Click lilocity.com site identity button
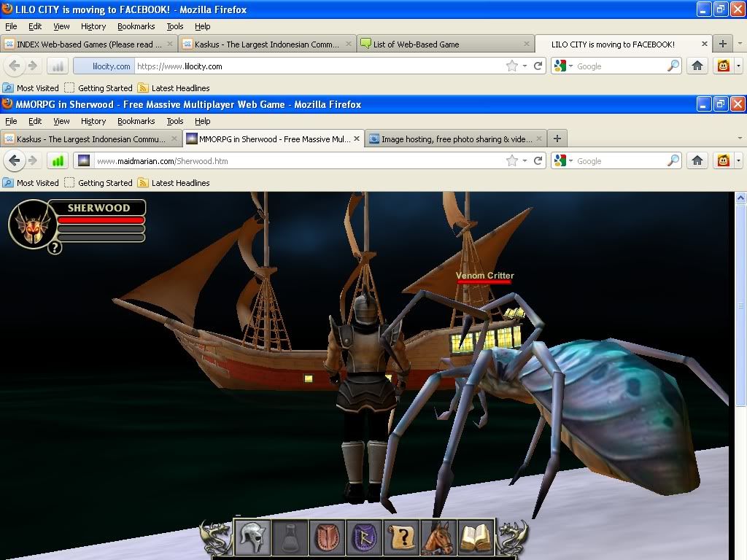This screenshot has width=747, height=560. pyautogui.click(x=104, y=66)
